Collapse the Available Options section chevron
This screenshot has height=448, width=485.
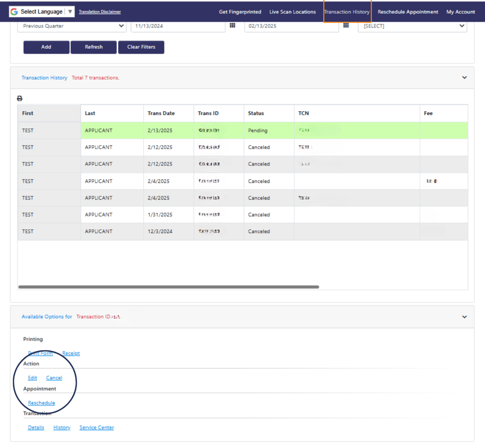[464, 317]
